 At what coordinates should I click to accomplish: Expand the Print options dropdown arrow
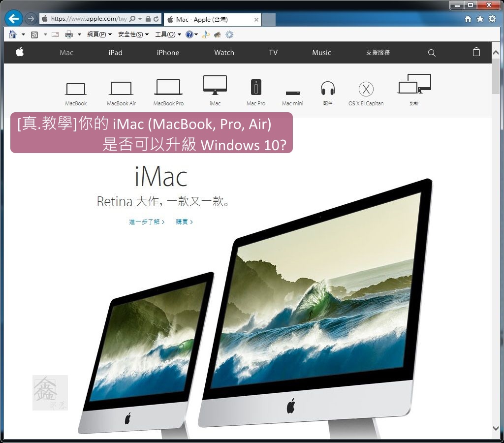tap(79, 34)
